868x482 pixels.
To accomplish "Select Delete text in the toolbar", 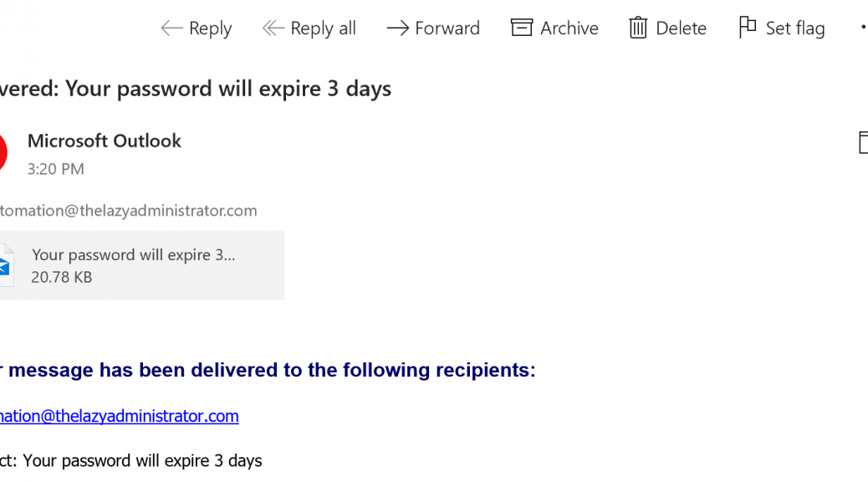I will coord(681,28).
